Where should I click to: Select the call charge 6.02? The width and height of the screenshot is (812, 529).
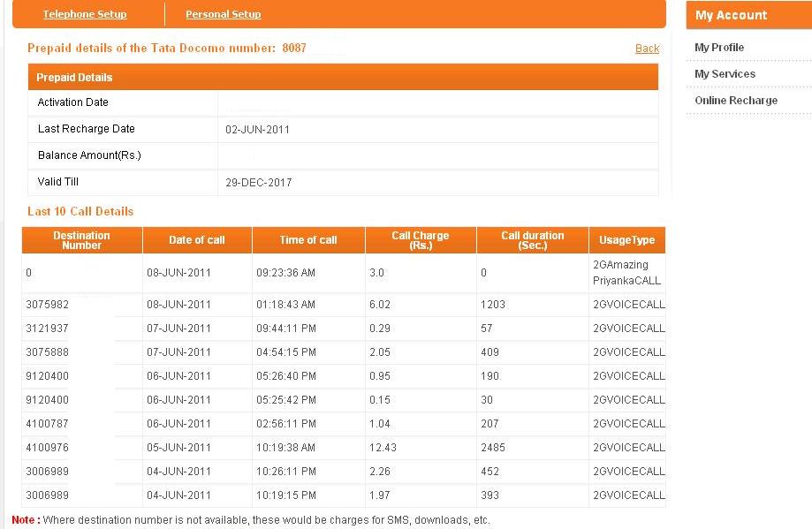click(x=380, y=305)
